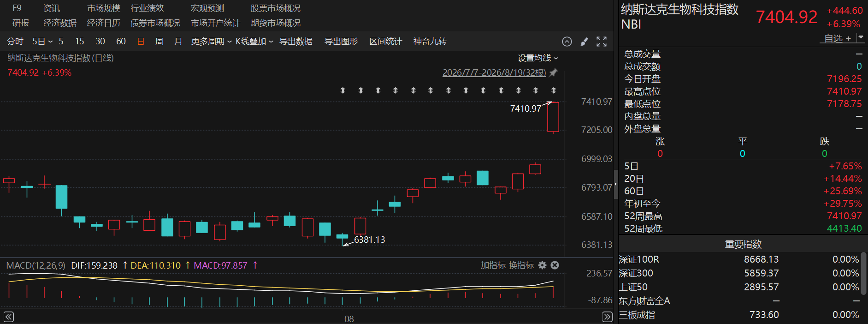Open 债券市场概况 bond market overview
The image size is (868, 324).
[x=155, y=23]
